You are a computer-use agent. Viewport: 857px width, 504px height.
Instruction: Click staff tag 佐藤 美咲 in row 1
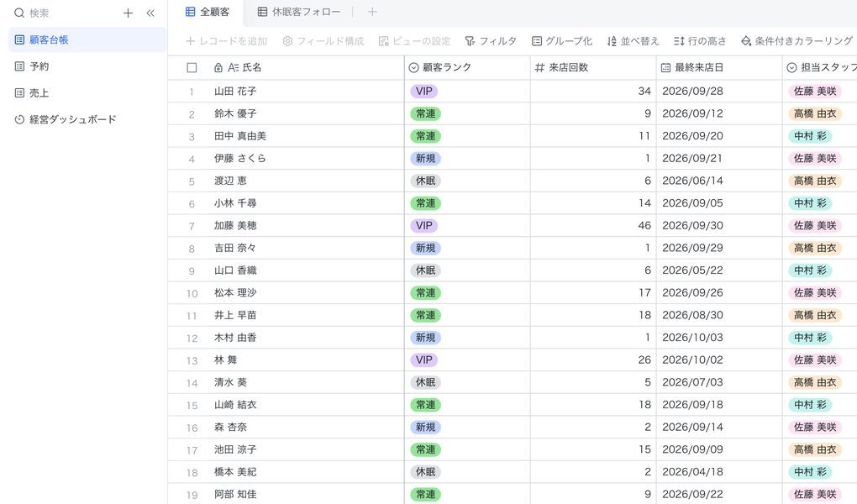tap(815, 92)
